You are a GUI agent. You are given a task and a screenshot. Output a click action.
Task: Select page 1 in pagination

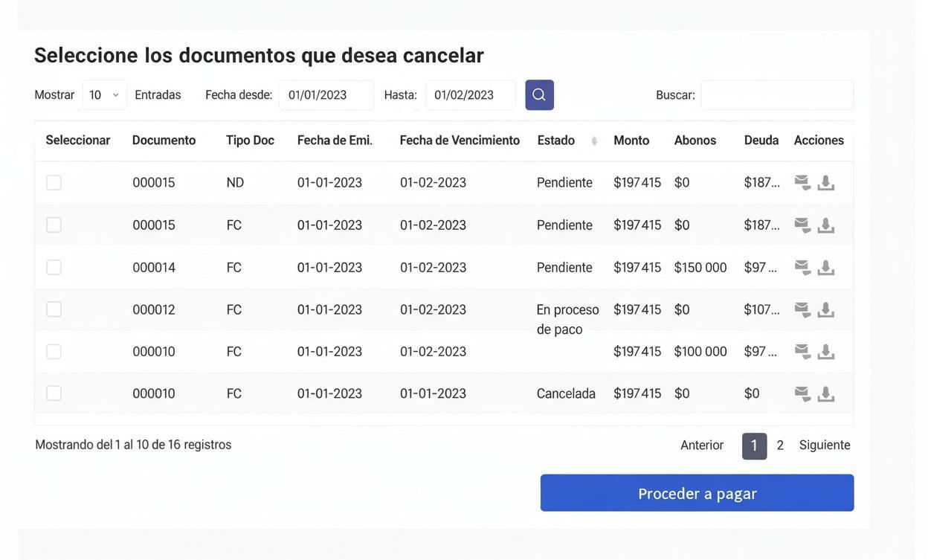pyautogui.click(x=754, y=446)
